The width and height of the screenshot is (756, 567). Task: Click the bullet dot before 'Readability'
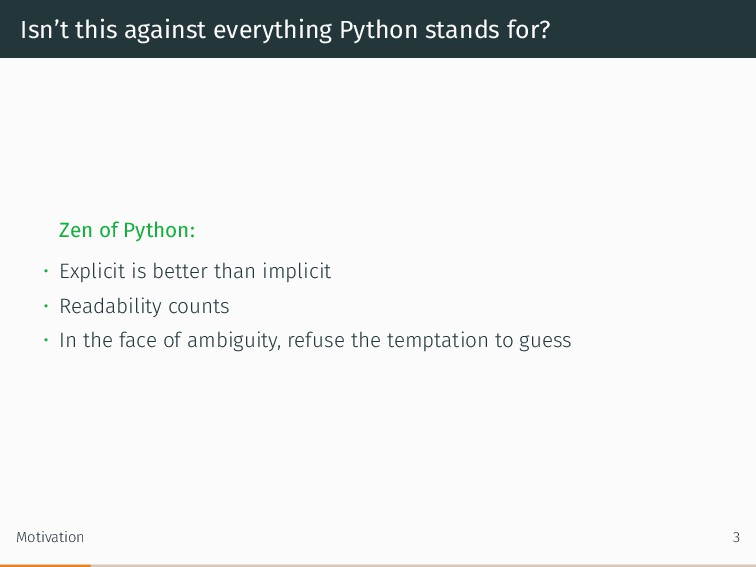(x=46, y=306)
